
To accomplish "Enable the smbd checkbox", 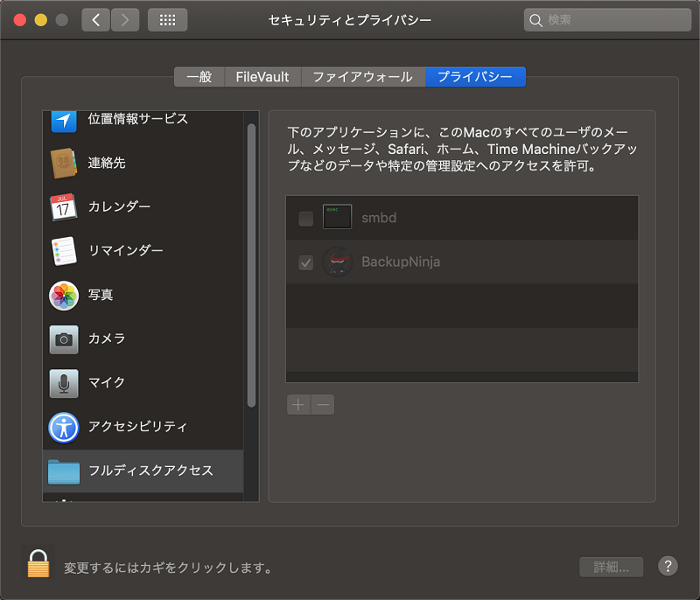I will pos(305,219).
